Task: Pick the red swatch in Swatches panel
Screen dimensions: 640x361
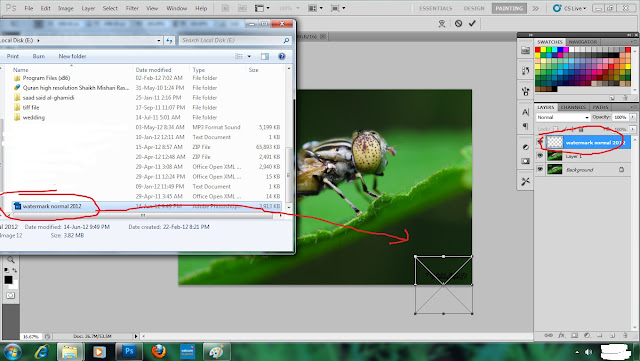Action: [538, 50]
